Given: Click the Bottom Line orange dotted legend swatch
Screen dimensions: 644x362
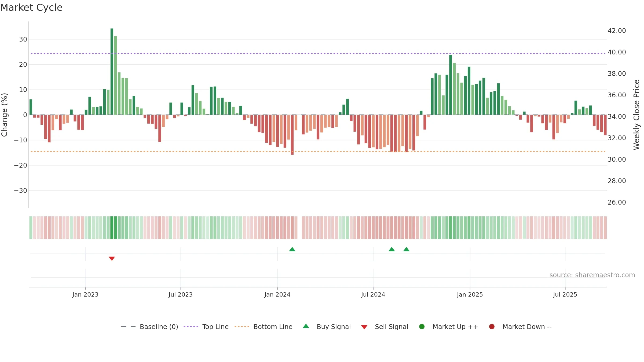Looking at the screenshot, I should click(242, 327).
